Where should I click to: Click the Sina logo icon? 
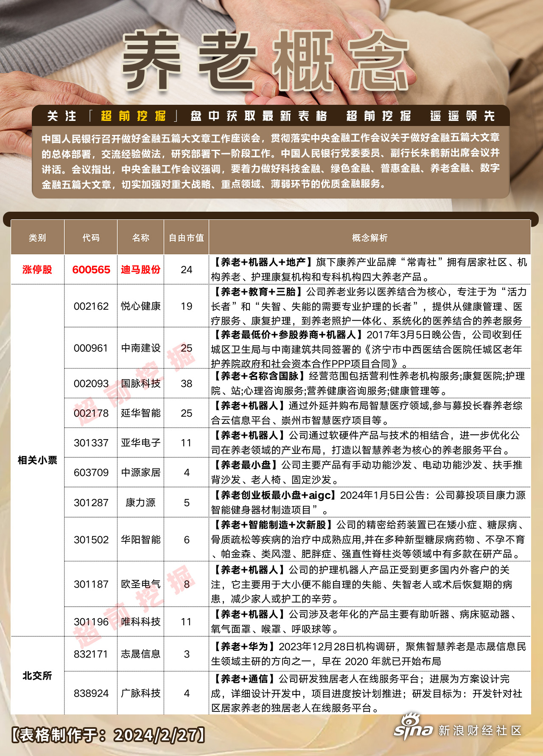413,728
